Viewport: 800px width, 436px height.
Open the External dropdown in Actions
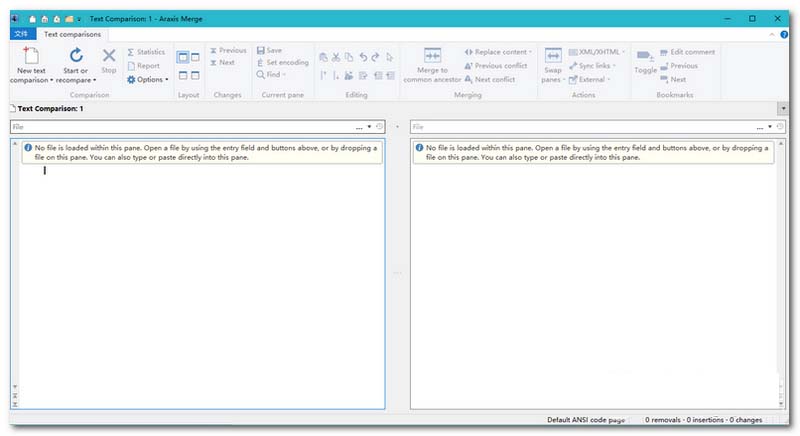tap(589, 80)
